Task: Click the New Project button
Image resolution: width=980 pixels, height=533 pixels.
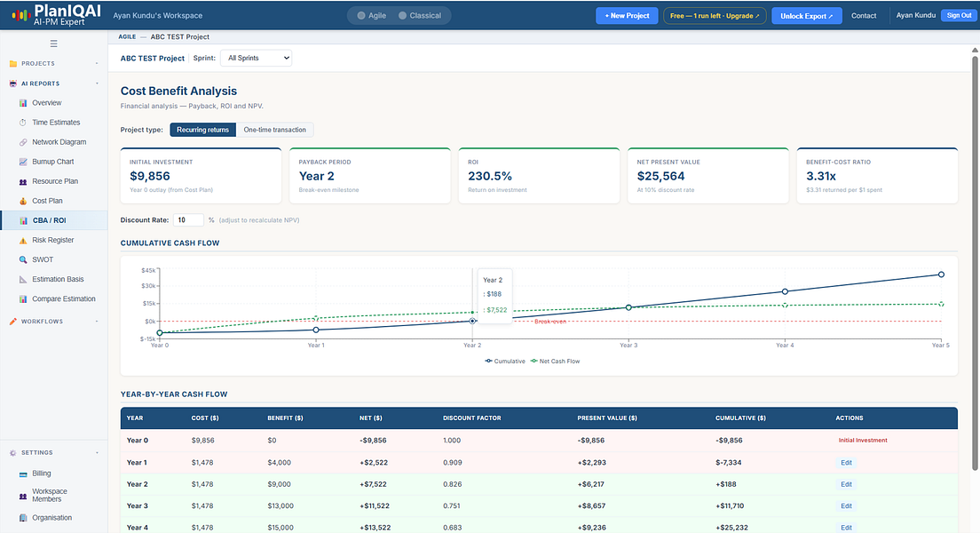Action: tap(627, 16)
